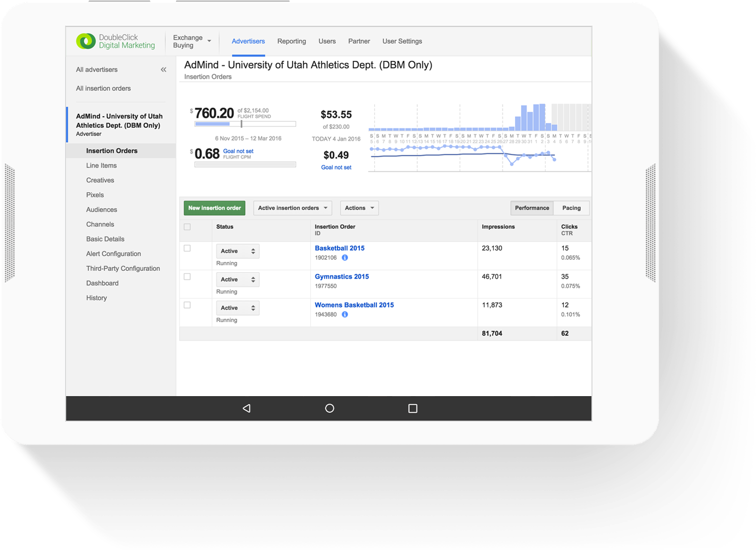Image resolution: width=756 pixels, height=550 pixels.
Task: Toggle the select-all checkbox in table header
Action: click(x=187, y=227)
